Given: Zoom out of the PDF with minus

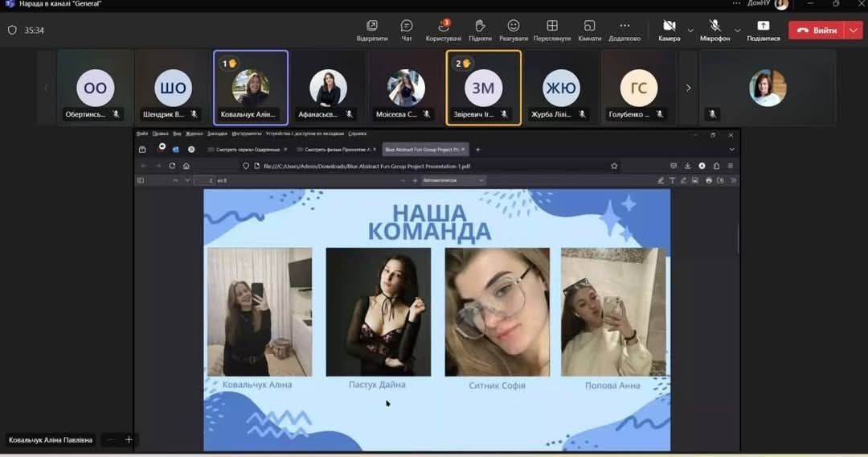Looking at the screenshot, I should (403, 180).
